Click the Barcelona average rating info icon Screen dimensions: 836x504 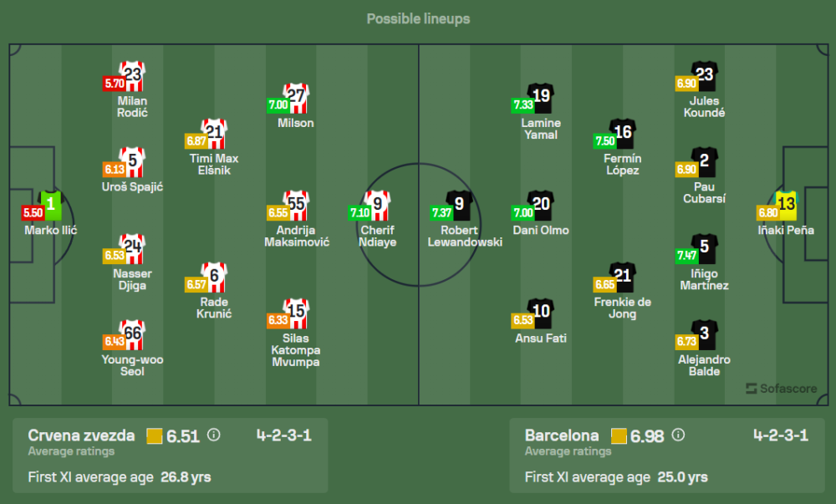point(678,435)
